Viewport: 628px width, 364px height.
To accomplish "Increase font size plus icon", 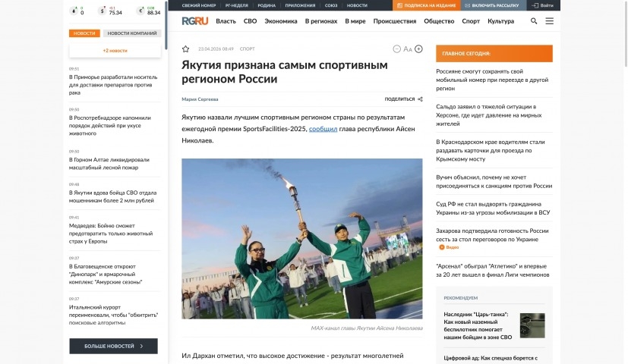I will pos(418,49).
